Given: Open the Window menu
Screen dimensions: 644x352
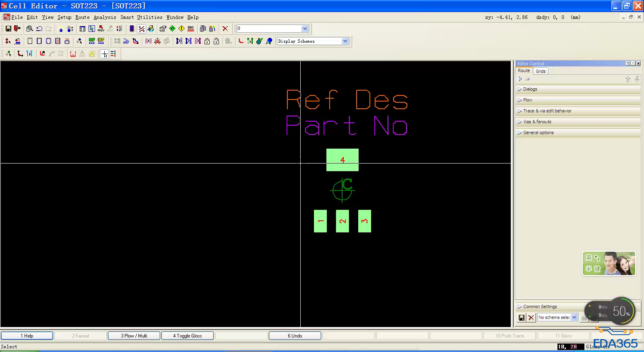Looking at the screenshot, I should (x=175, y=17).
